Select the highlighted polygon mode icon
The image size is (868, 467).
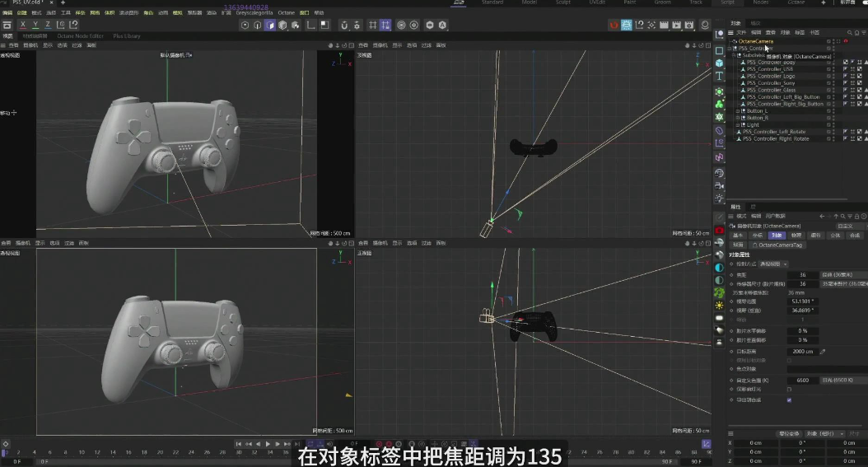[x=270, y=25]
